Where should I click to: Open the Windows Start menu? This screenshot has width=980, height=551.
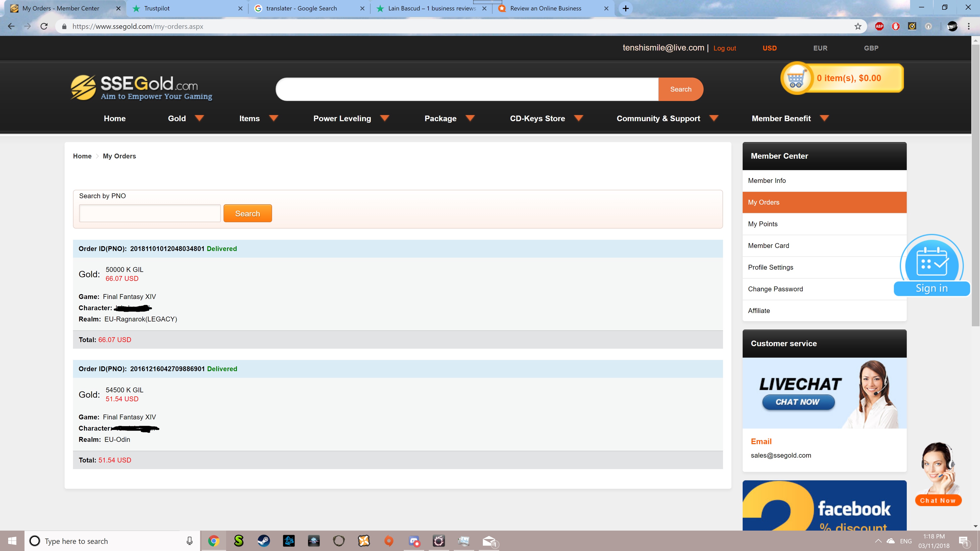pos(12,541)
